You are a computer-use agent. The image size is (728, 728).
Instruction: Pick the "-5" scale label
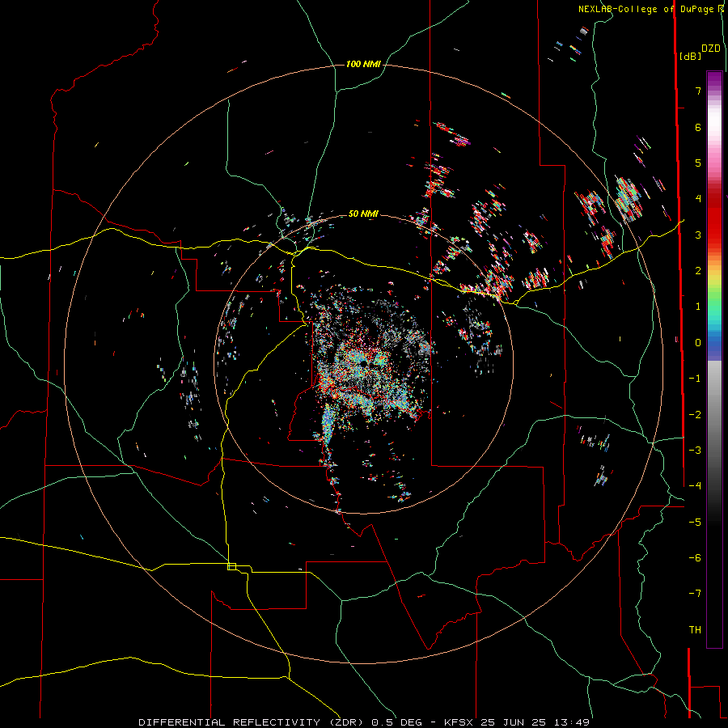tap(695, 522)
